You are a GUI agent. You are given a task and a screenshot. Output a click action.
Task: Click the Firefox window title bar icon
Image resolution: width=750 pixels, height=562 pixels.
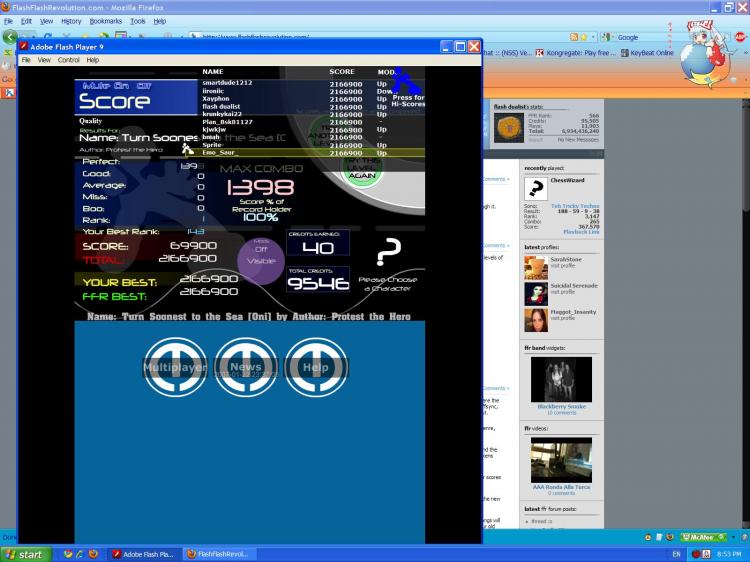[x=5, y=7]
